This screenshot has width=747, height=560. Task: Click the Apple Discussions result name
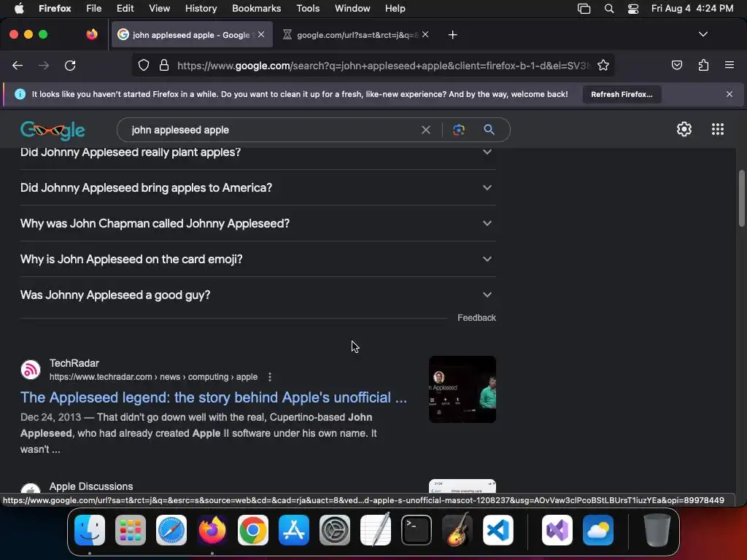coord(91,486)
